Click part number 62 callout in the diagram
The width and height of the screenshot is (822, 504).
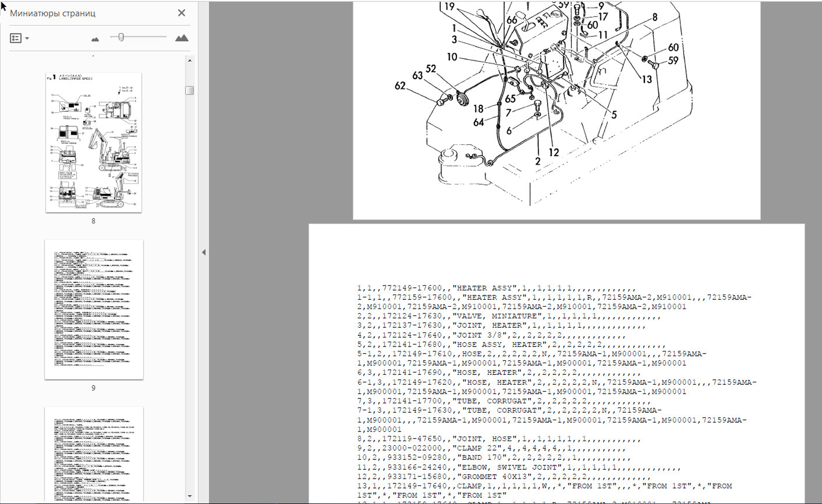[400, 86]
